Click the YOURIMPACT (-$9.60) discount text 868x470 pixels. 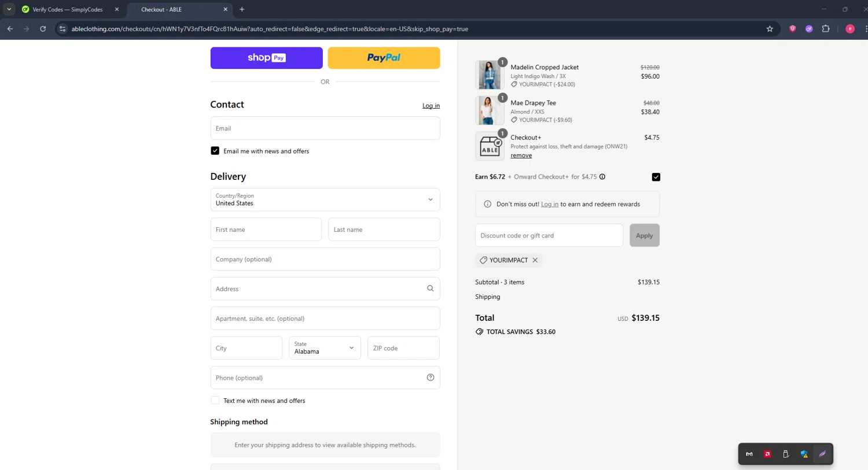coord(546,120)
